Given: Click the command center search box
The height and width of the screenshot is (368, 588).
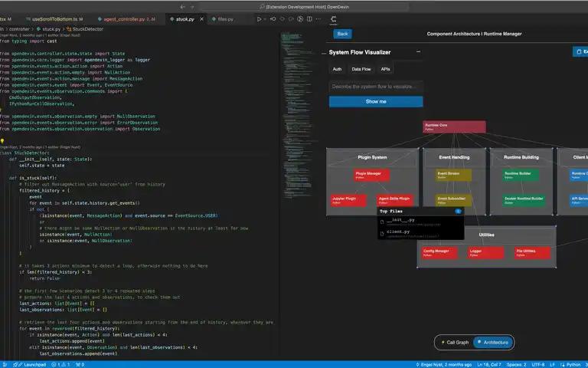Looking at the screenshot, I should pyautogui.click(x=305, y=7).
